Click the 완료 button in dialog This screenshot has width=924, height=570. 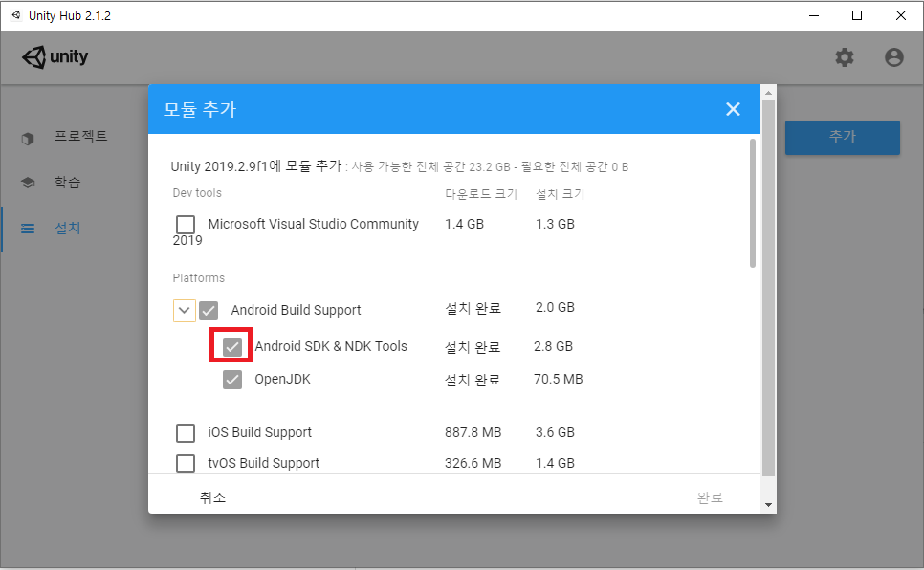[710, 497]
